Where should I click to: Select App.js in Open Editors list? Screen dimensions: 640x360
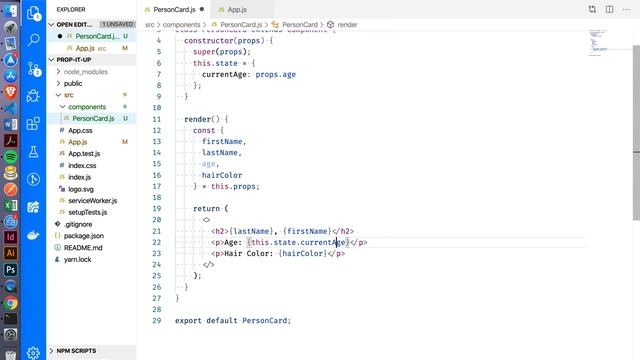(91, 48)
